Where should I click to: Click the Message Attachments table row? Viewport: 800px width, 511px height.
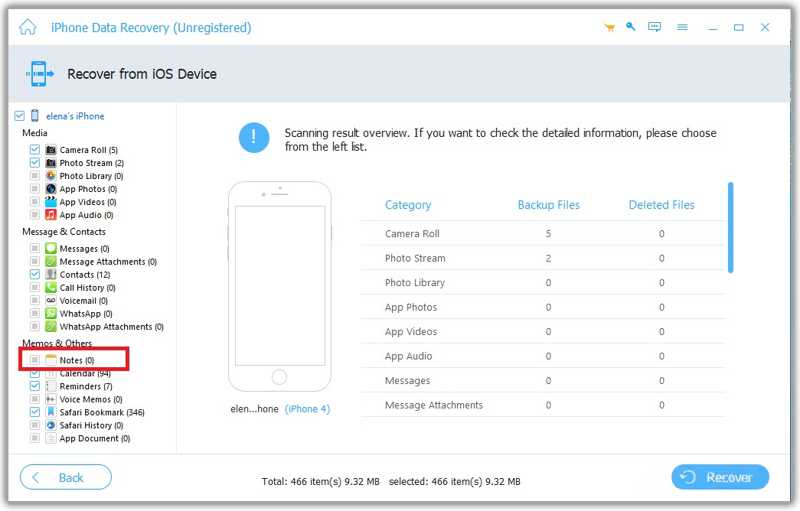pos(542,405)
